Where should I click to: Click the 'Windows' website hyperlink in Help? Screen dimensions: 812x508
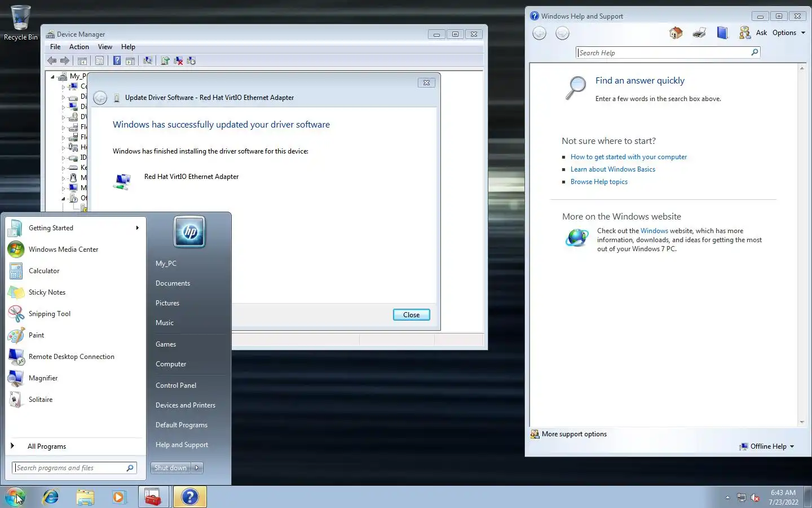click(654, 231)
